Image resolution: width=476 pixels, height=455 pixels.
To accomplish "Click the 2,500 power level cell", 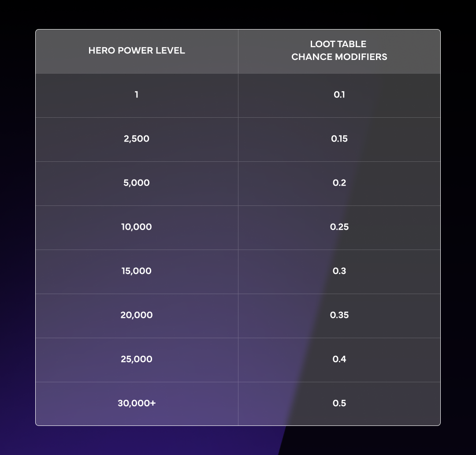I will (137, 139).
